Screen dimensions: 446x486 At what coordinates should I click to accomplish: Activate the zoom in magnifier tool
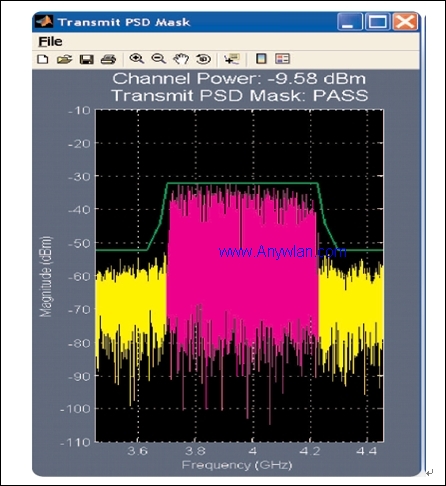click(x=137, y=59)
